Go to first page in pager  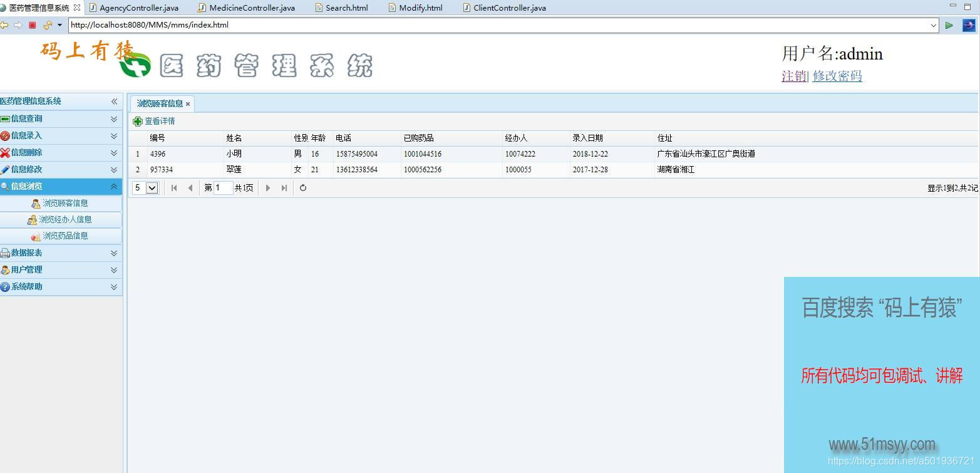point(174,188)
